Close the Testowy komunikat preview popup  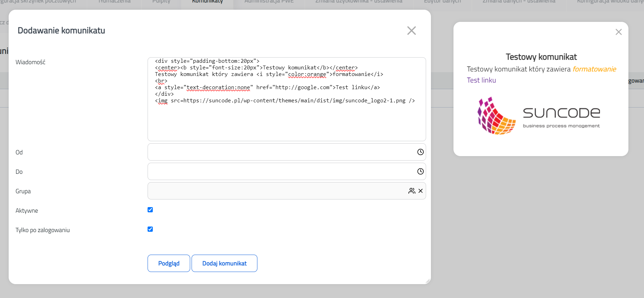pyautogui.click(x=619, y=32)
